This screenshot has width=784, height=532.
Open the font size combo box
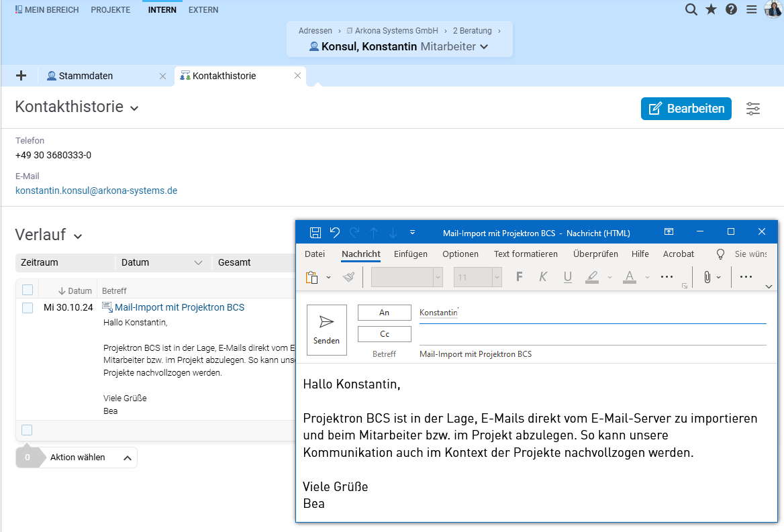[x=477, y=277]
